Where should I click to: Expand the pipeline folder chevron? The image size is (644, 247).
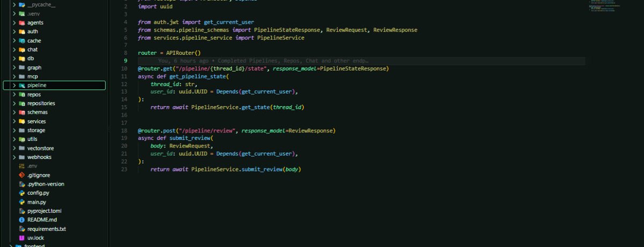15,85
